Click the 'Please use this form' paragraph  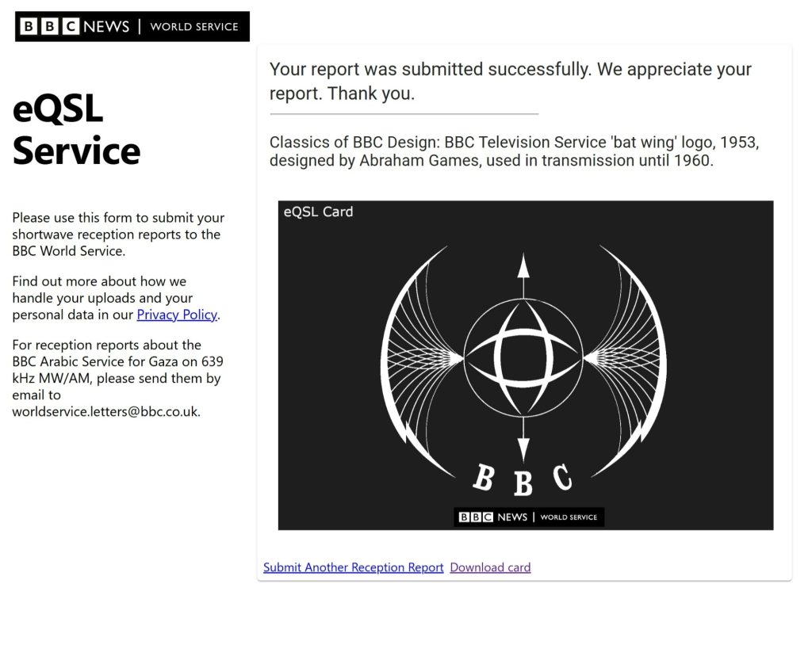(119, 234)
